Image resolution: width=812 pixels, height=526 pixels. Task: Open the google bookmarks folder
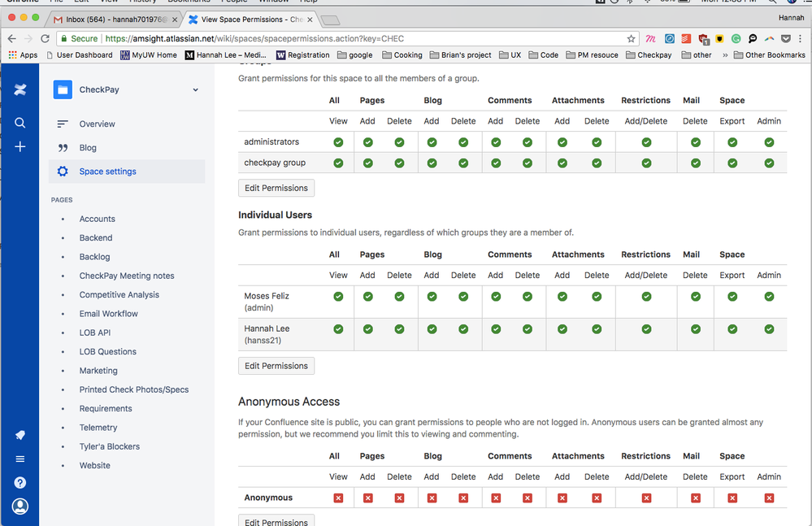[x=355, y=55]
